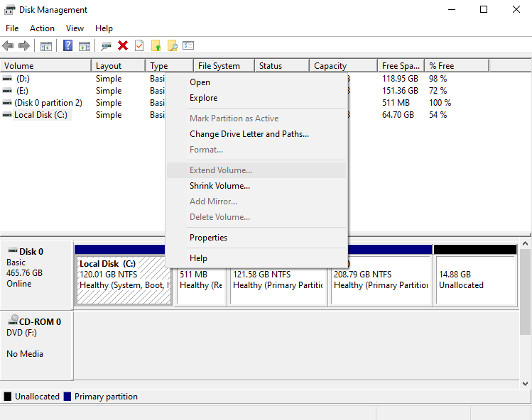Click graphical view scrollbar up arrow
Viewport: 532px width, 420px height.
pyautogui.click(x=525, y=243)
